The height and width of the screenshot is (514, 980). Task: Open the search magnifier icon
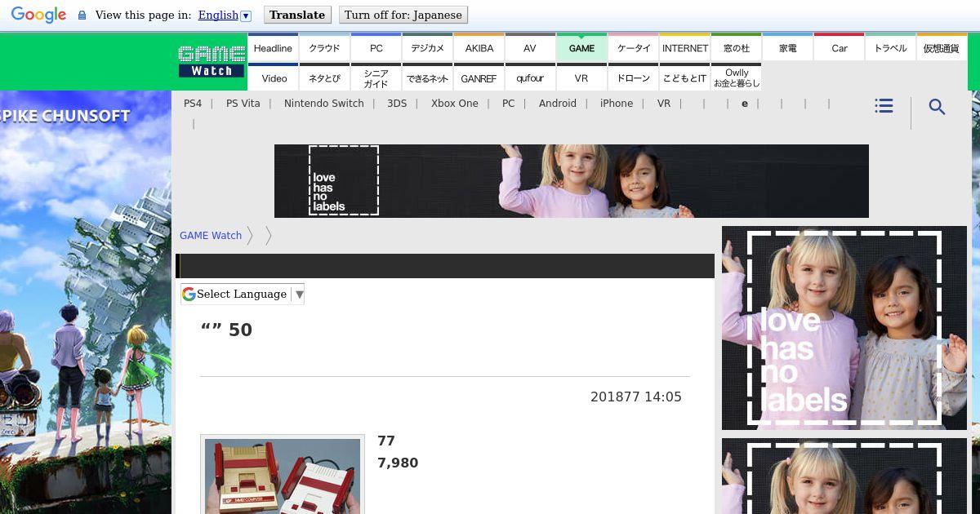pyautogui.click(x=938, y=107)
